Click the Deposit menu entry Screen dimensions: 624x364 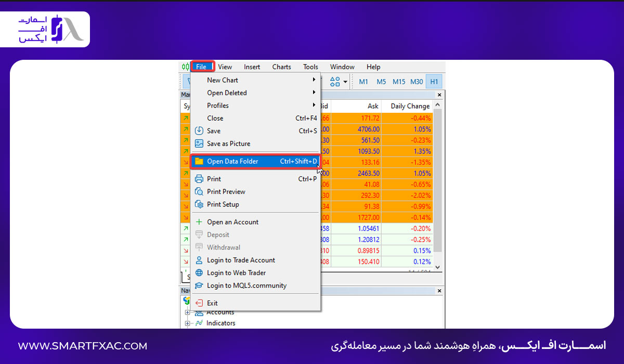(255, 235)
